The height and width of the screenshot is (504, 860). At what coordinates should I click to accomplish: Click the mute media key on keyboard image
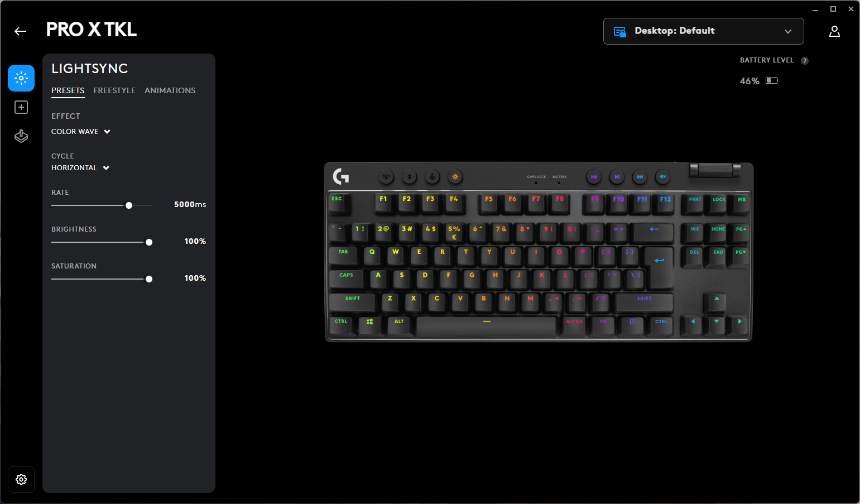[663, 177]
